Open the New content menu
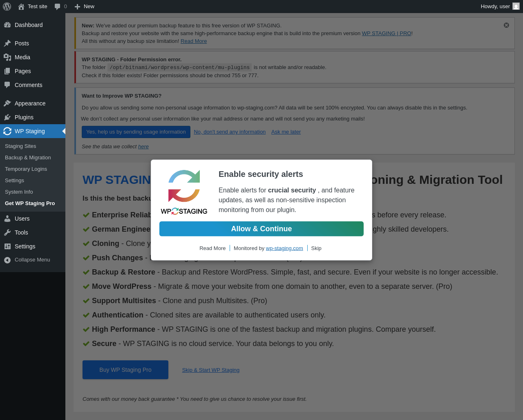523x420 pixels. point(84,7)
